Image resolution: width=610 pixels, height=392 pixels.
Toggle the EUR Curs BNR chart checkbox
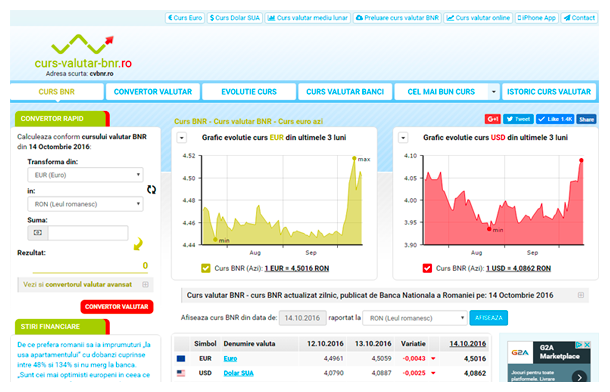click(x=206, y=268)
